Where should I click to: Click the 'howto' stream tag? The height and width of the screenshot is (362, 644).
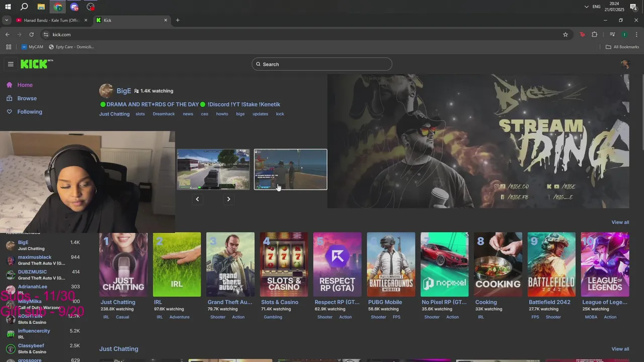222,114
